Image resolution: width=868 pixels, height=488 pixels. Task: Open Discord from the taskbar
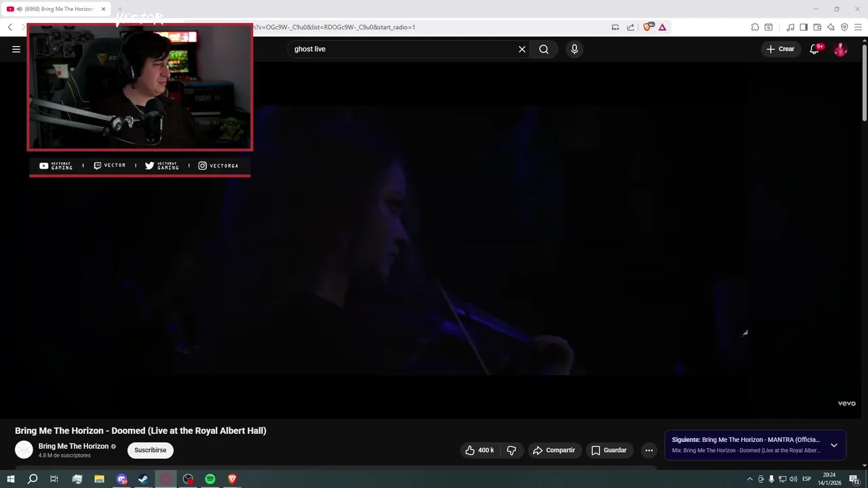coord(121,479)
